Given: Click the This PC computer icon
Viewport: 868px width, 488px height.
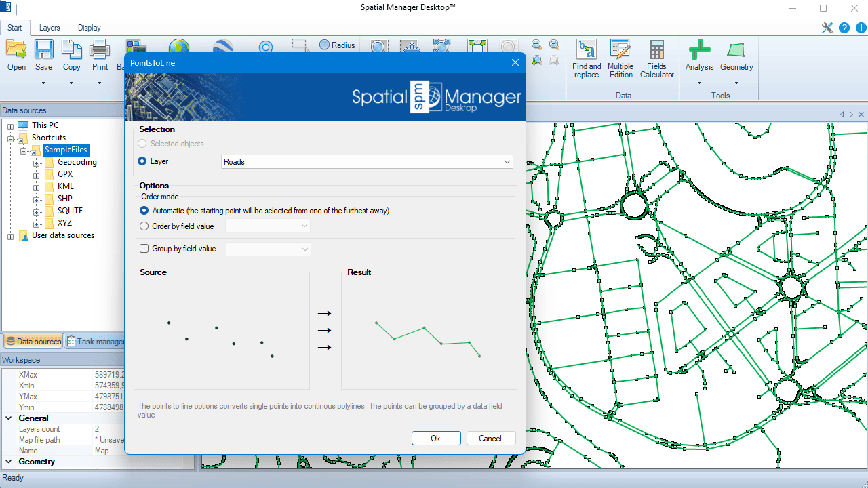Looking at the screenshot, I should 23,125.
